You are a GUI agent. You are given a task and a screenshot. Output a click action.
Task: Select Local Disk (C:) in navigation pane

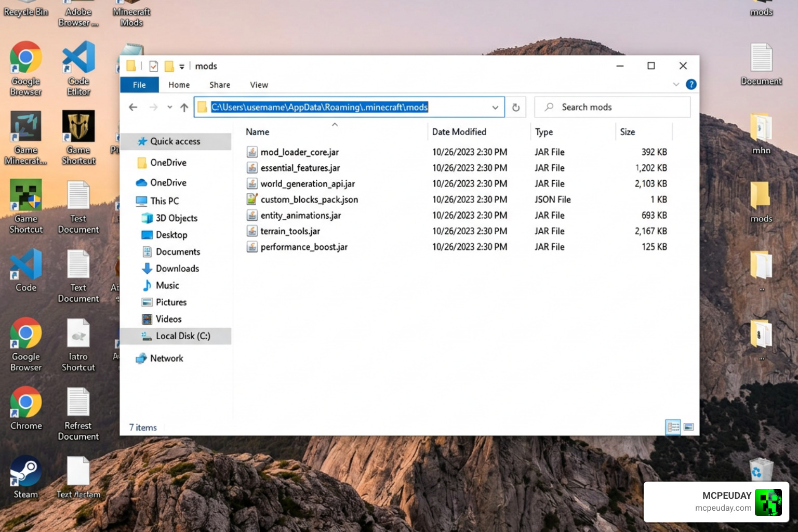point(176,336)
